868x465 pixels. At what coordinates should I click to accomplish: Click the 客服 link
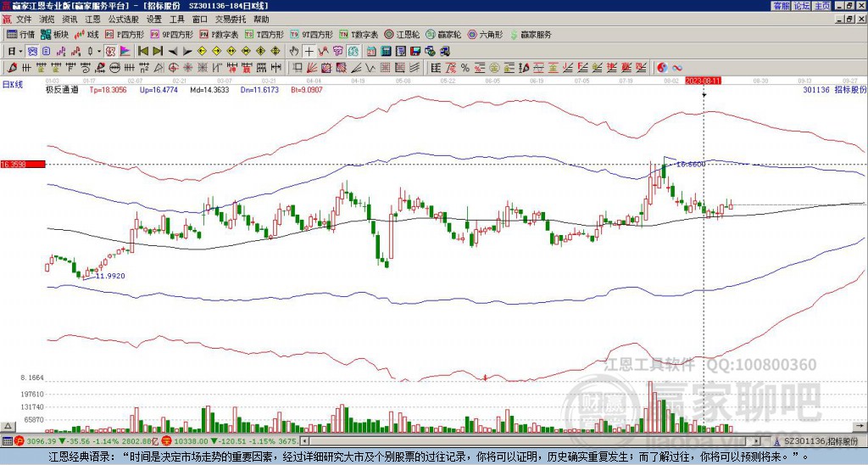pos(781,6)
